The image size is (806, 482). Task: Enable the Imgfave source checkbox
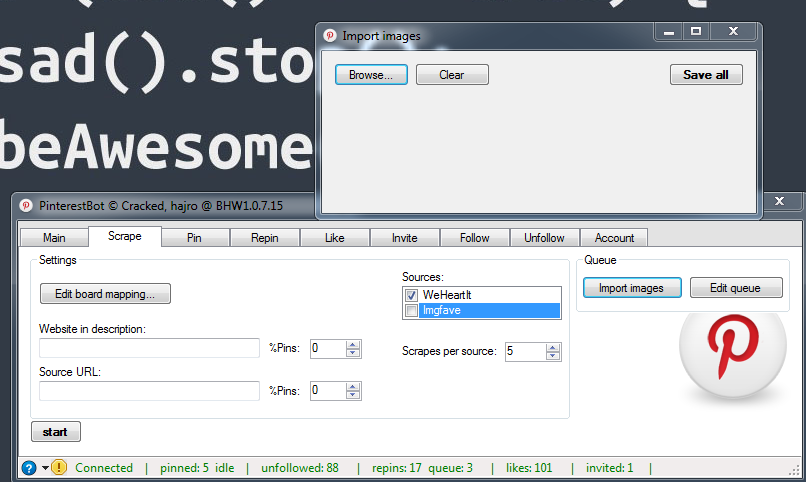click(x=411, y=310)
